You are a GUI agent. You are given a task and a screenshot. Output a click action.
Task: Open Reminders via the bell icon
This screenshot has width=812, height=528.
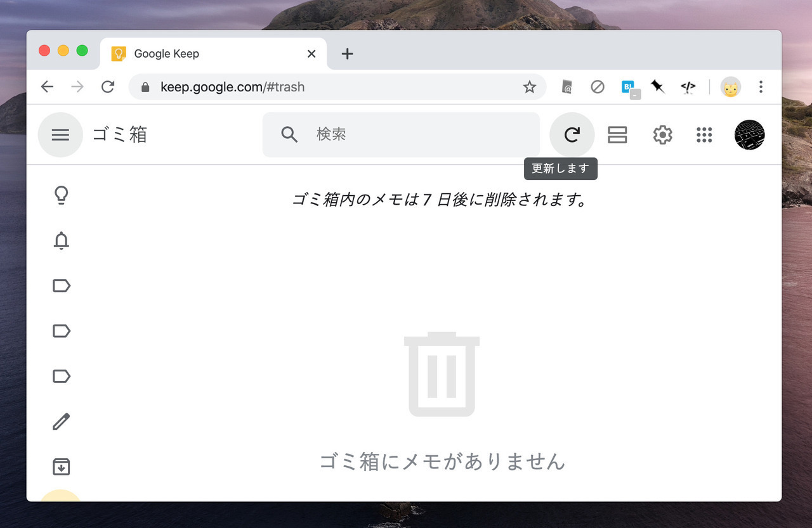(x=61, y=241)
